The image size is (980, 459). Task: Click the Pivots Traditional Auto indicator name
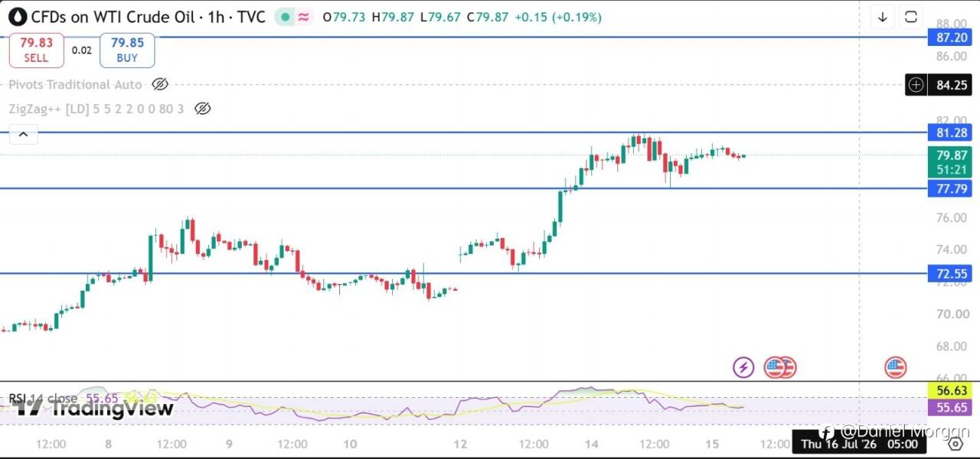pos(75,84)
